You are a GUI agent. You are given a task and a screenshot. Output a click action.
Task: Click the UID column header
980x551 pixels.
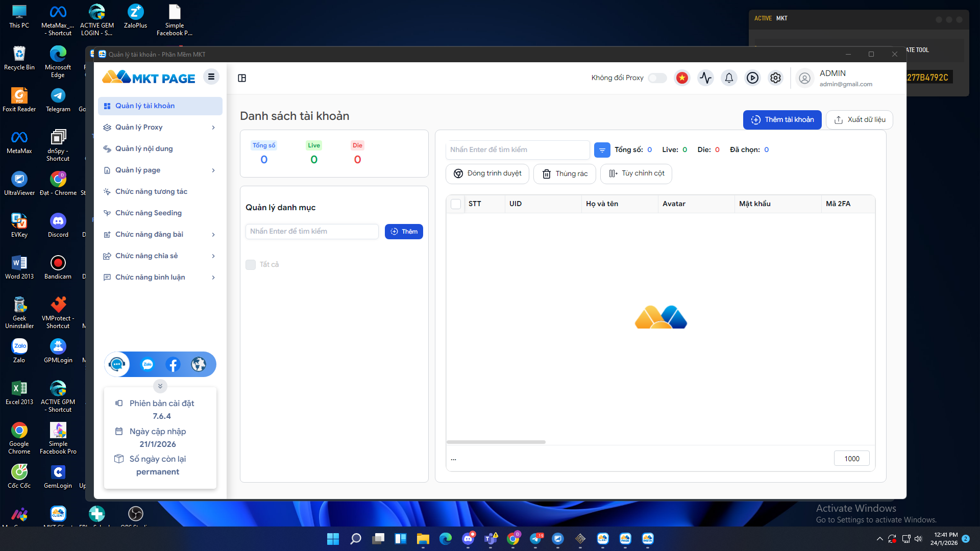point(543,204)
